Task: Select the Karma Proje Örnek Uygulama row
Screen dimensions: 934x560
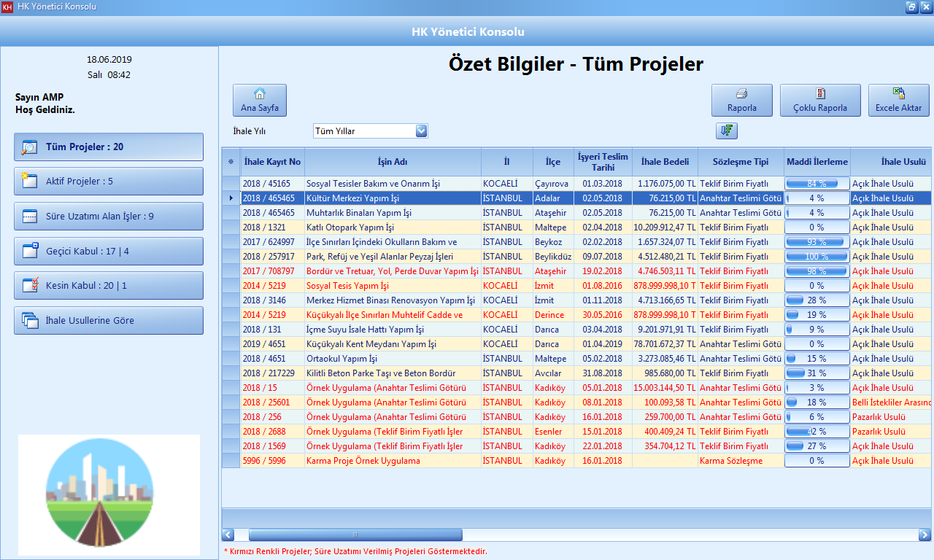Action: click(363, 461)
